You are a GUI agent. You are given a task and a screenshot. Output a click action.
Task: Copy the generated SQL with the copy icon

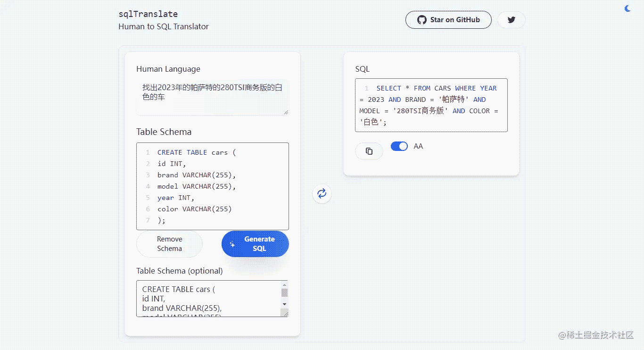[369, 151]
